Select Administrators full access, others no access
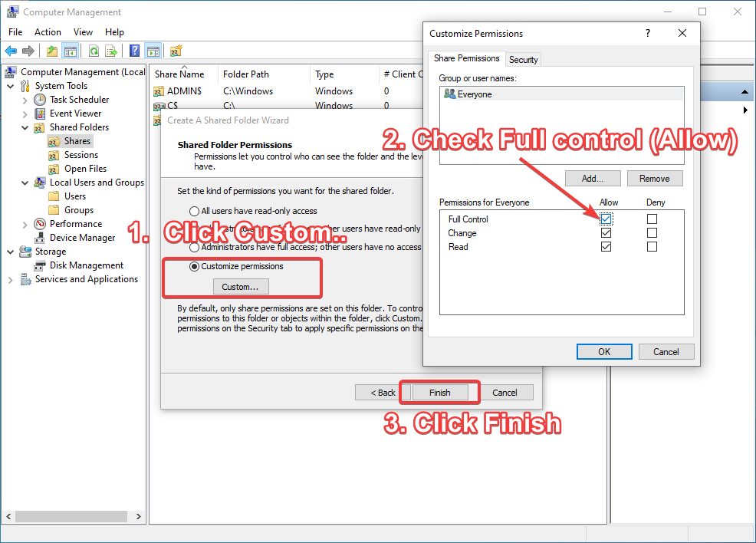 click(194, 248)
